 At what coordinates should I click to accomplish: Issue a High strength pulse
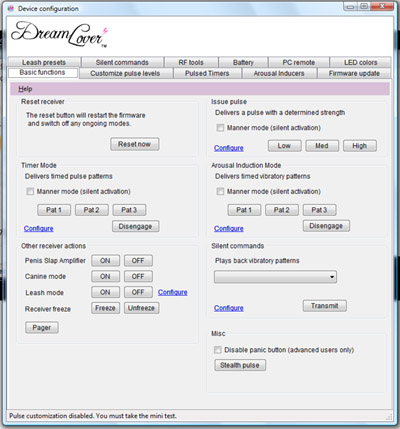click(360, 146)
